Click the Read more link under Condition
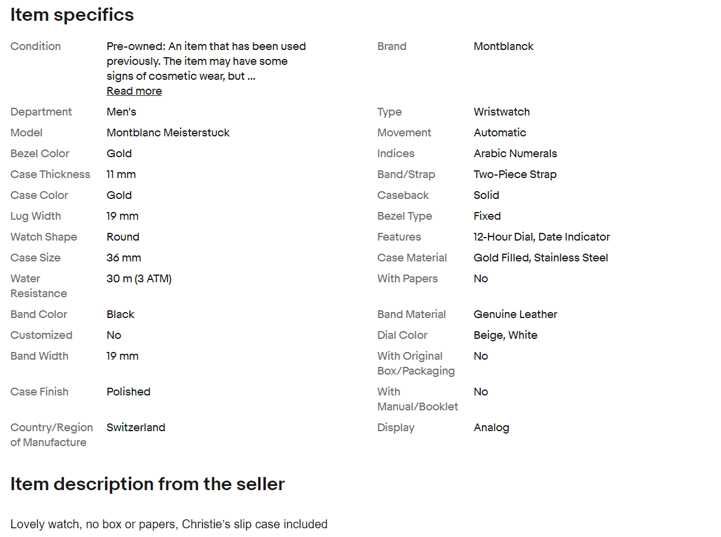 tap(134, 91)
